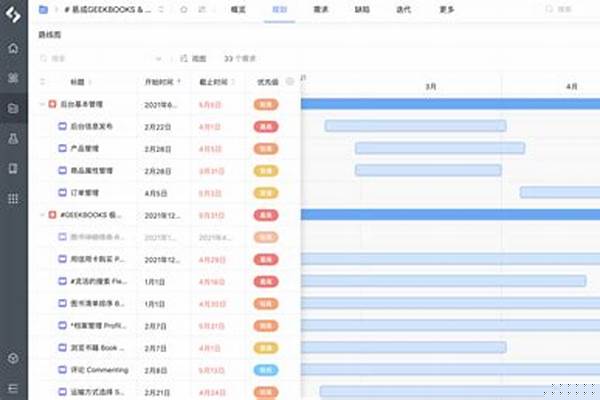Click the red epic icon of #GEEKBOOKS row
Image resolution: width=600 pixels, height=400 pixels.
[52, 215]
